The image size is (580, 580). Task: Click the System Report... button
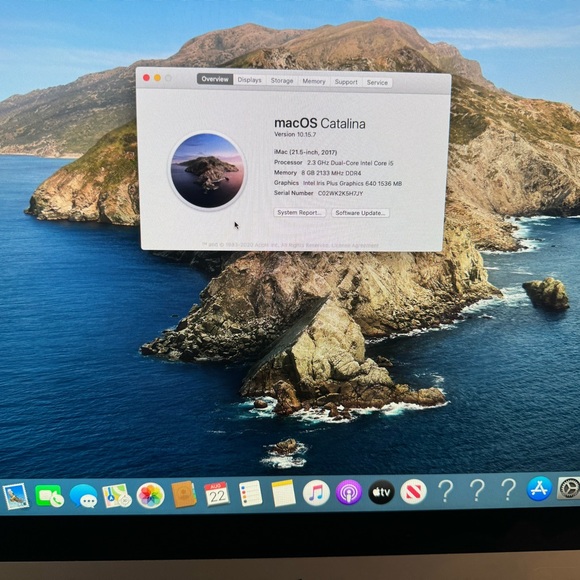pos(300,212)
